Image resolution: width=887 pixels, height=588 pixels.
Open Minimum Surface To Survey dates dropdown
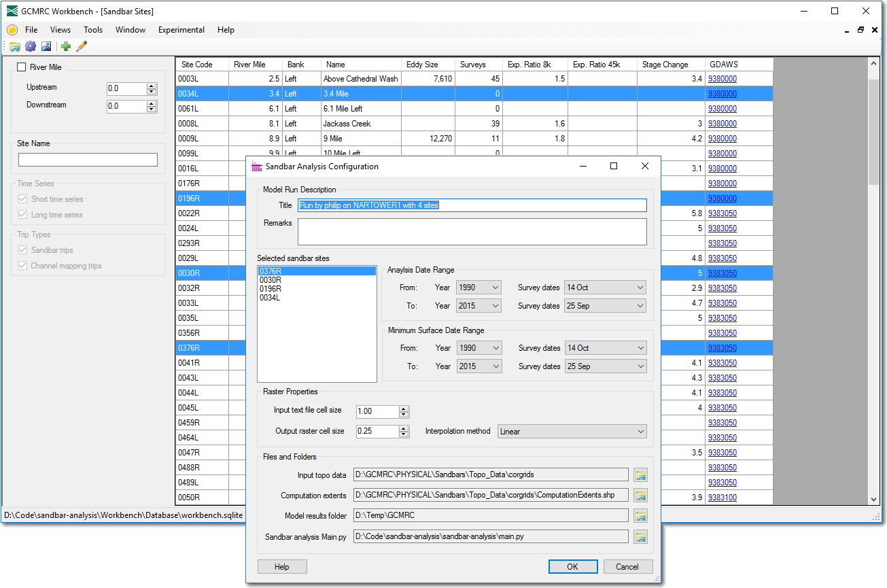(x=606, y=366)
